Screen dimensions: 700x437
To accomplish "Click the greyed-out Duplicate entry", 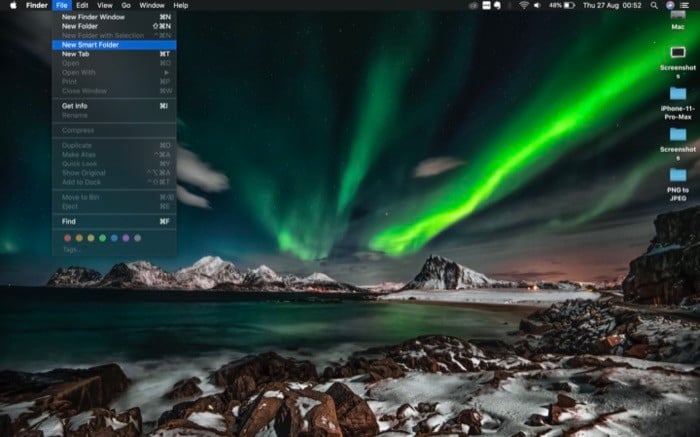I will coord(114,146).
